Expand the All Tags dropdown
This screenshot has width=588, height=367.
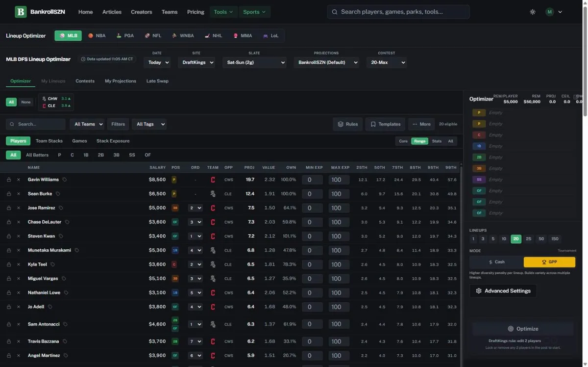149,124
